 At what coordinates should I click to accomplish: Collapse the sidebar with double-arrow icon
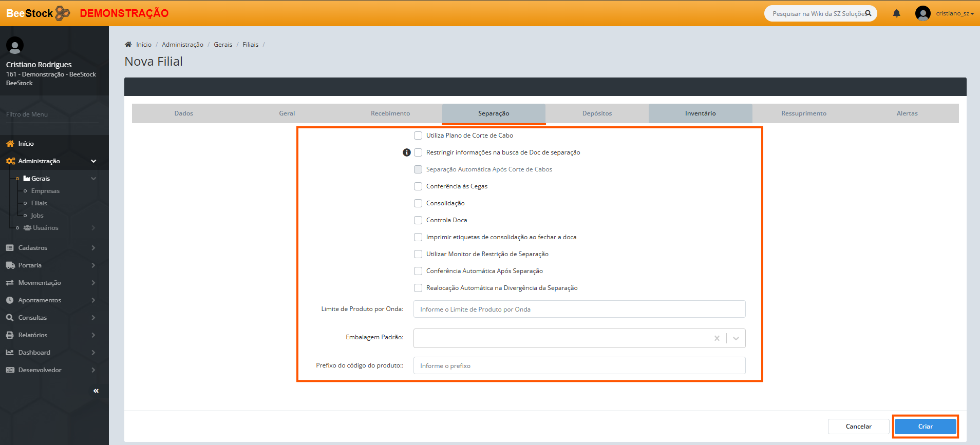click(96, 391)
